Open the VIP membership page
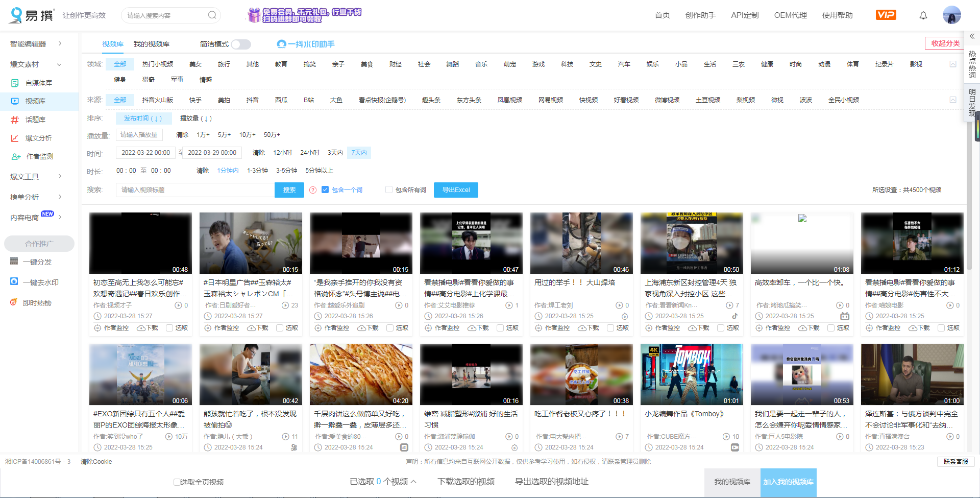Screen dimensions: 980x498 [886, 15]
